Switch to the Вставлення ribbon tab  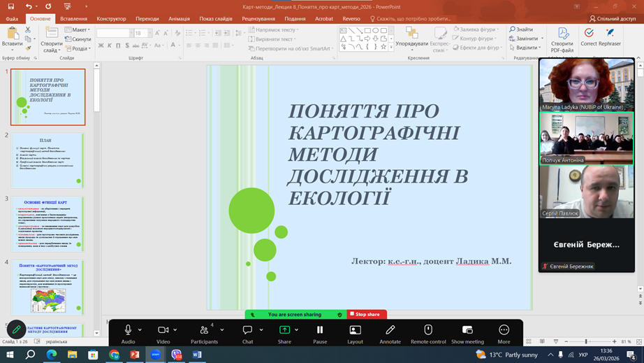point(73,19)
